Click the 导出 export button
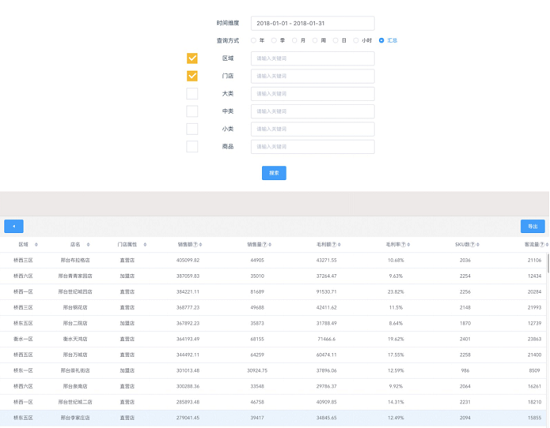 click(532, 226)
